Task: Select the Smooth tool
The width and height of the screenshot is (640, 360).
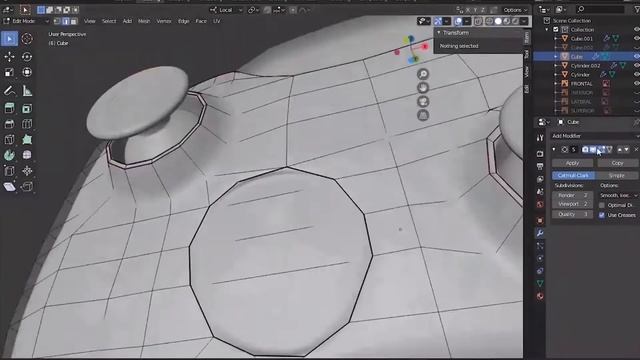Action: tap(27, 155)
